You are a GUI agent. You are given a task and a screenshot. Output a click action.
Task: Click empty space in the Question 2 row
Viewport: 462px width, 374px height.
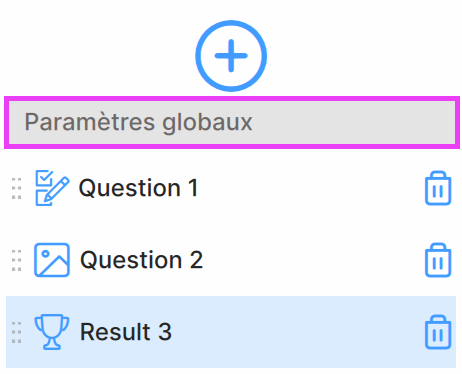coord(310,260)
